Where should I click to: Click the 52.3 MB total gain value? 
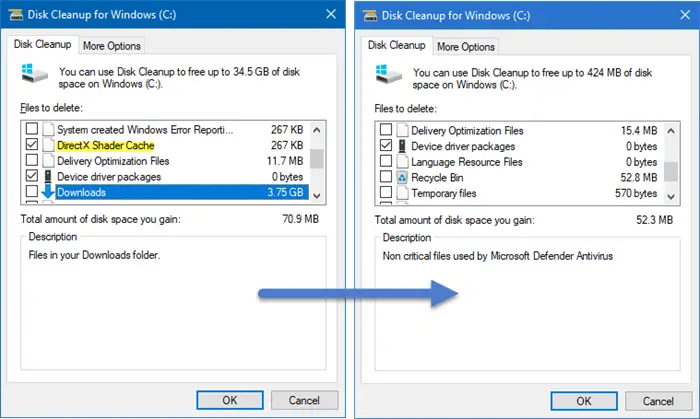[x=654, y=220]
